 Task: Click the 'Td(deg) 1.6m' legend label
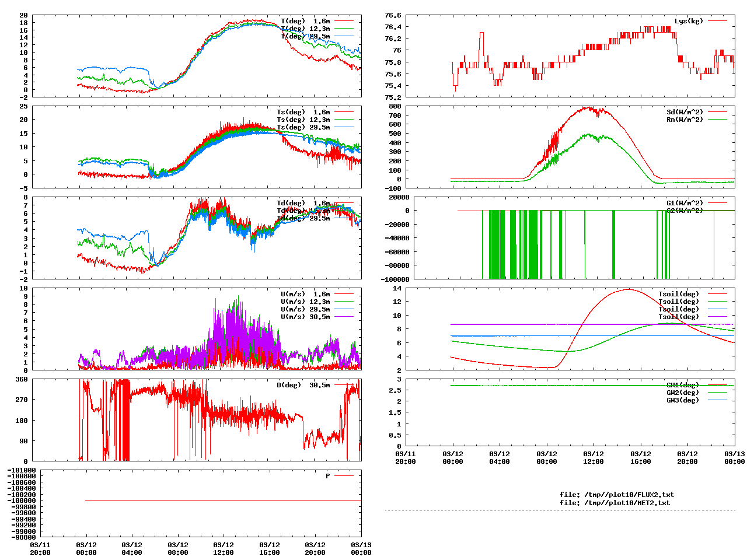[x=303, y=203]
